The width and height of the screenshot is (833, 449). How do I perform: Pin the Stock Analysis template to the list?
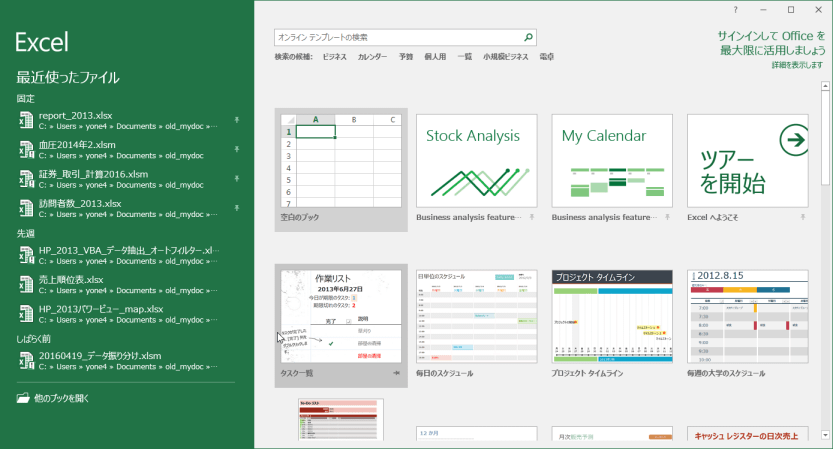pyautogui.click(x=533, y=216)
